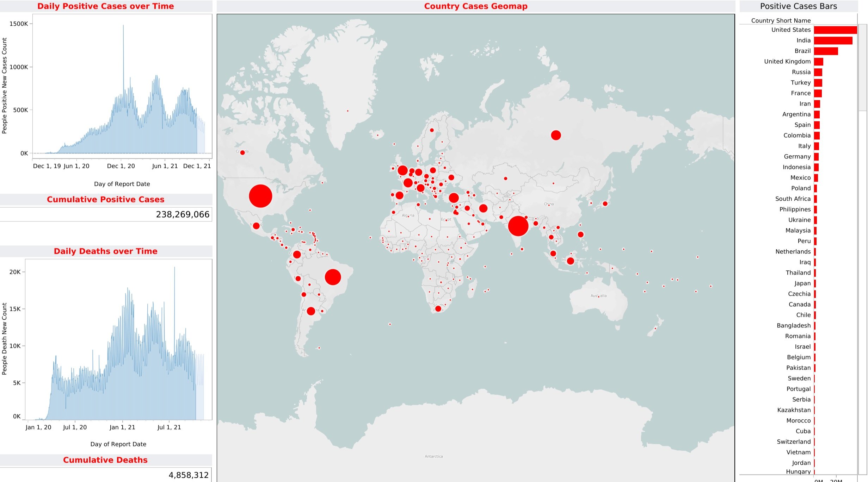Select the Germany label in country list
The image size is (868, 482).
click(797, 157)
